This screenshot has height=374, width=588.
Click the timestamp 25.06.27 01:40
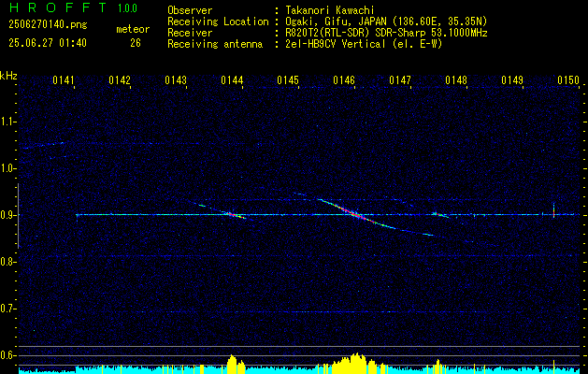[48, 43]
